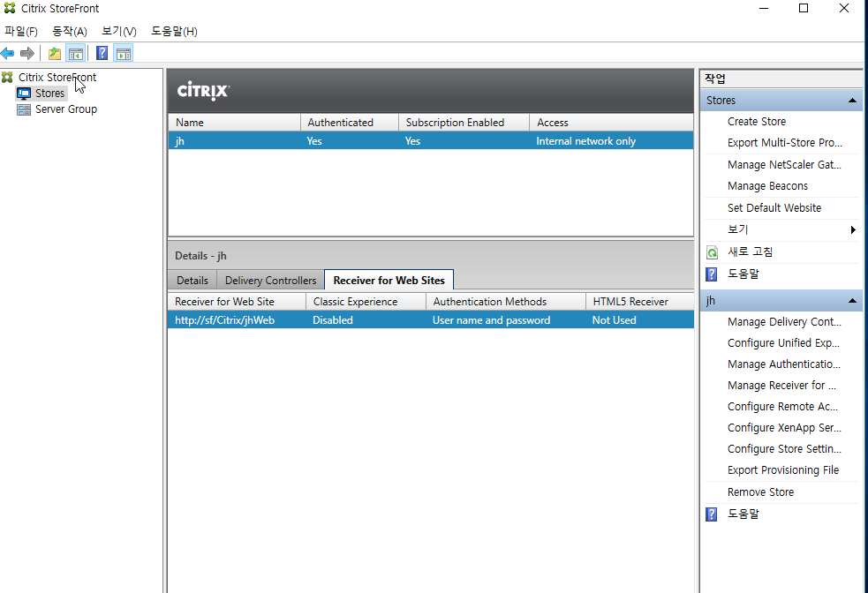Select the http://sf/Citrix/jhWeb site row

coord(431,320)
